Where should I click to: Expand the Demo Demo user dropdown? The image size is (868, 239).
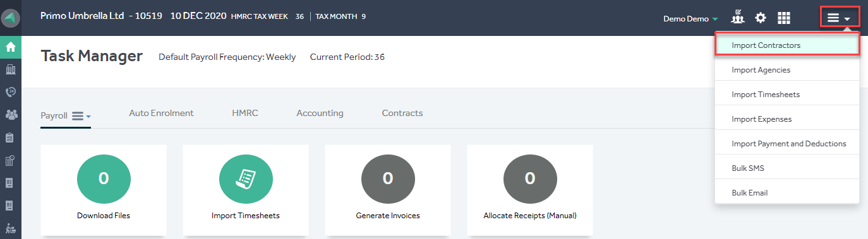point(690,19)
